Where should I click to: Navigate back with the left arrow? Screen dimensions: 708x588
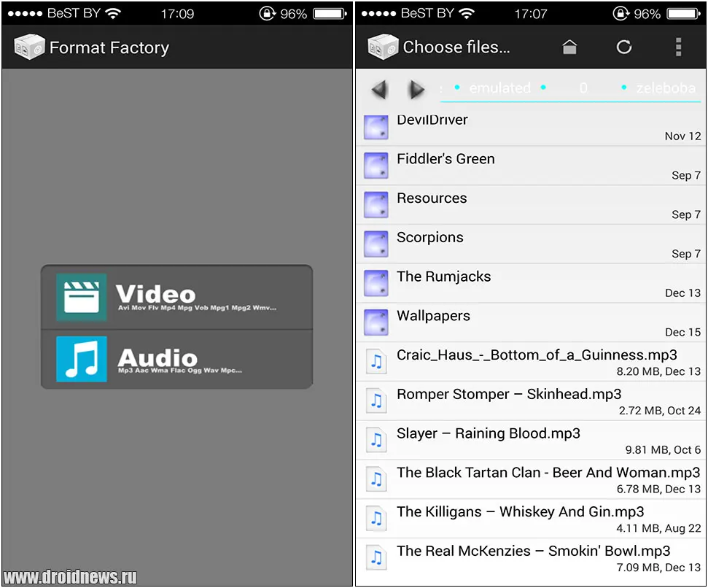379,89
